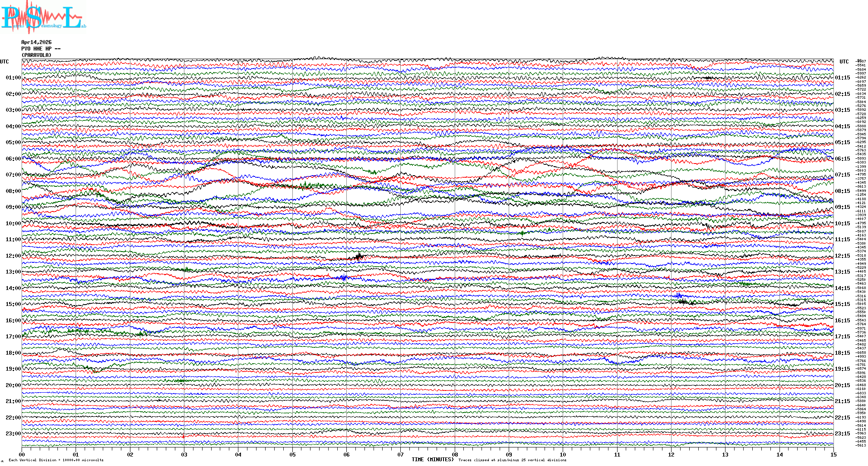
Task: Click the left UTC axis header
Action: point(4,62)
